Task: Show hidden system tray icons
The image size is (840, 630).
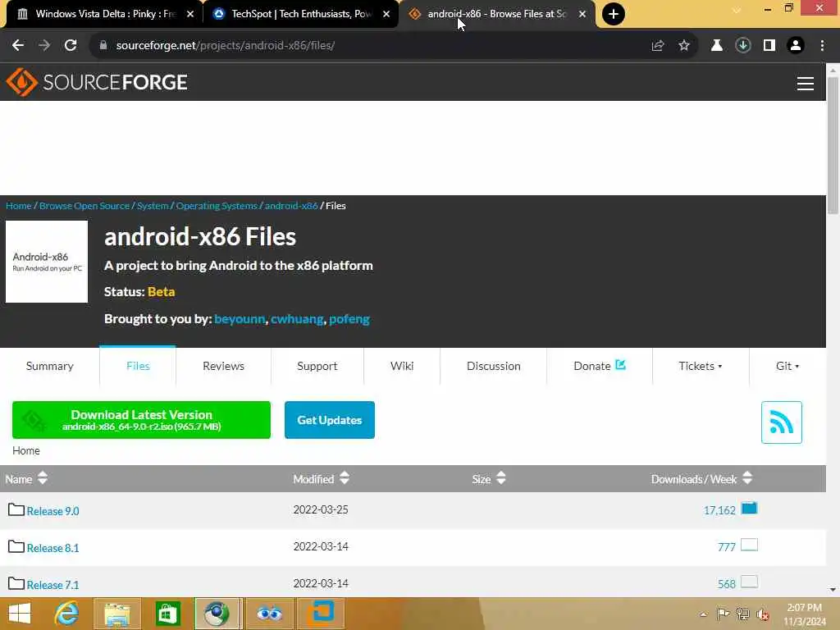Action: pyautogui.click(x=703, y=614)
